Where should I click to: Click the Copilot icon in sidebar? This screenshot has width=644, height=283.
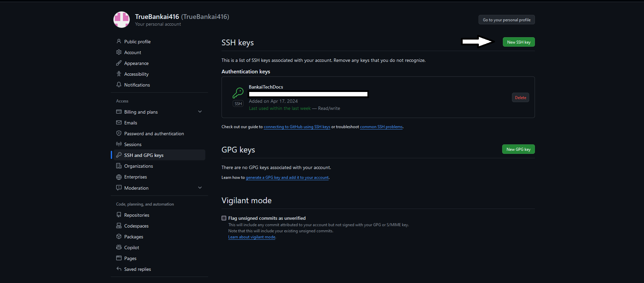tap(119, 247)
